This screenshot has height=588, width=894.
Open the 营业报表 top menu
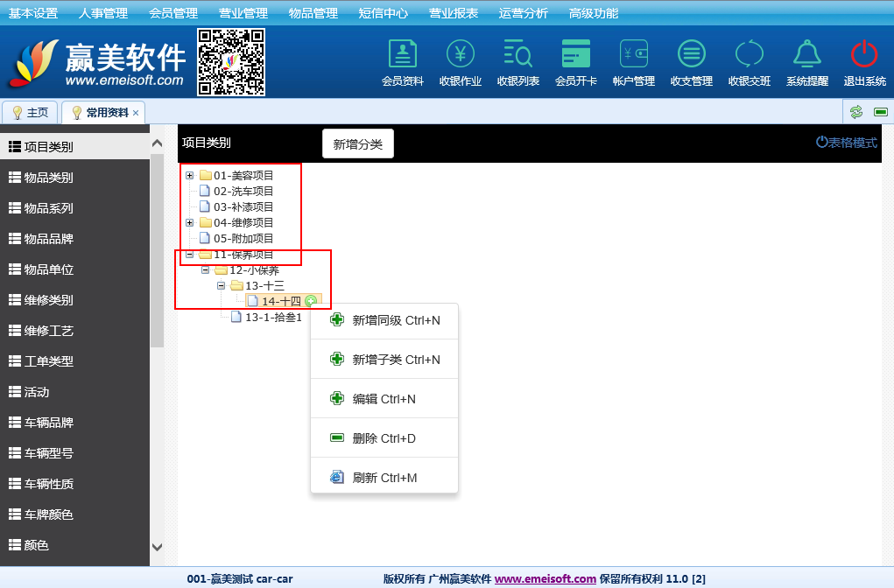[454, 13]
